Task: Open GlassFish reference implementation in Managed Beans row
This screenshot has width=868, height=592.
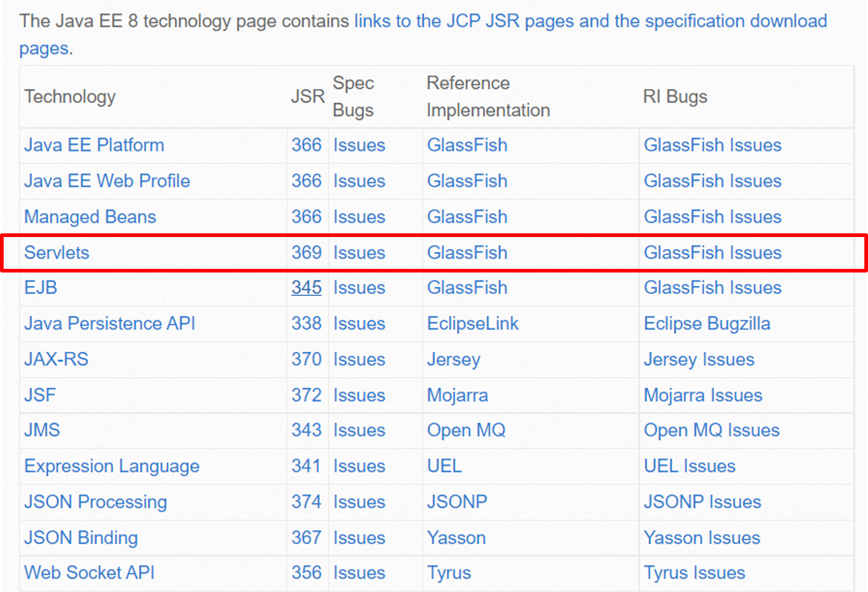Action: [467, 217]
